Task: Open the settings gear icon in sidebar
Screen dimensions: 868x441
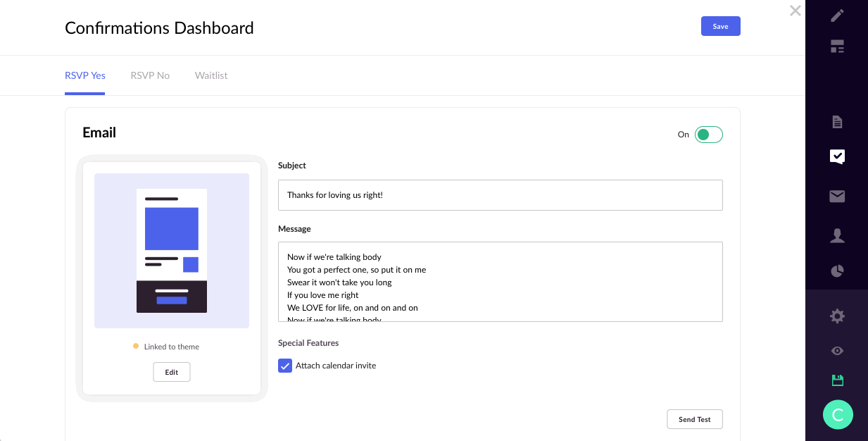Action: click(837, 316)
